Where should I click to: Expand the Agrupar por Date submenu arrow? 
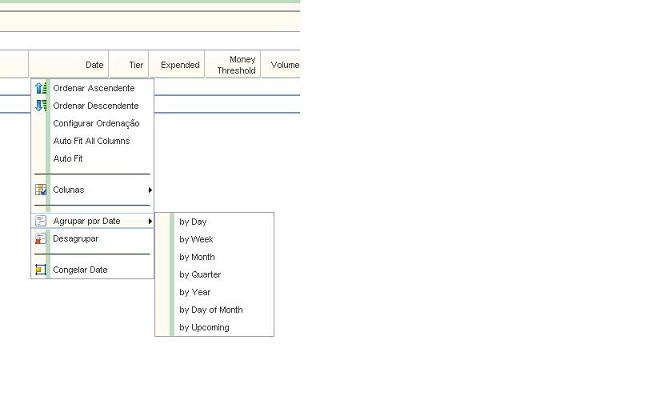pyautogui.click(x=150, y=221)
